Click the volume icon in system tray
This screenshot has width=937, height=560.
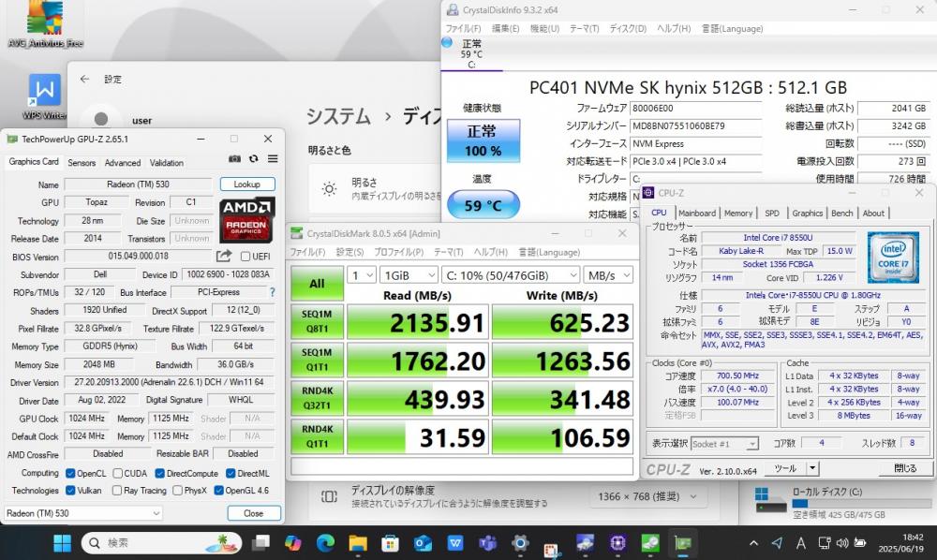tap(842, 543)
